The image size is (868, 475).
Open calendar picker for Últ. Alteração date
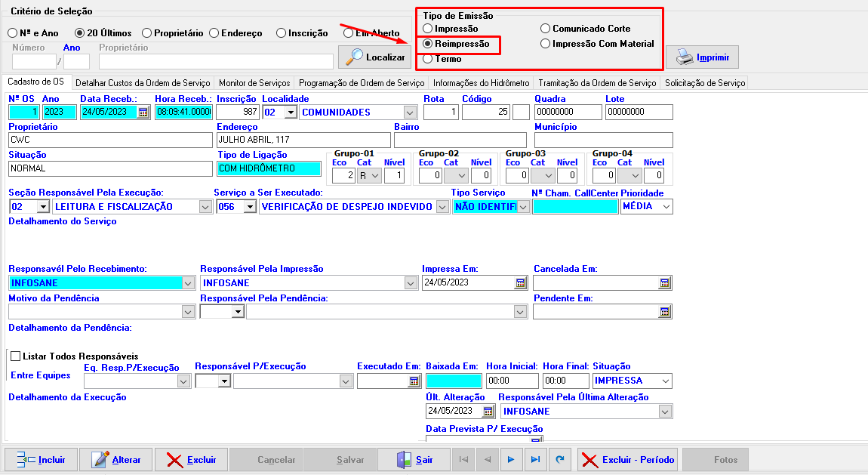coord(488,412)
